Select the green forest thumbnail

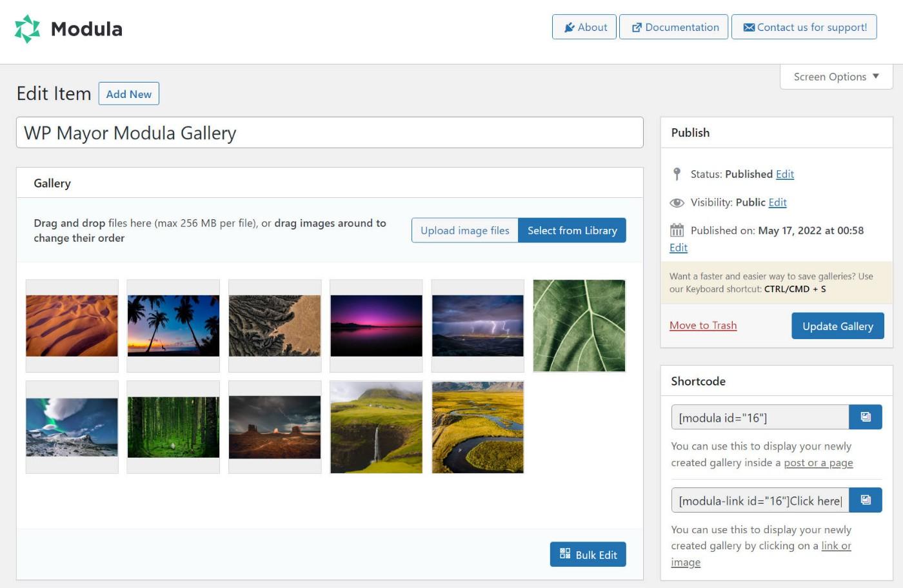point(174,427)
